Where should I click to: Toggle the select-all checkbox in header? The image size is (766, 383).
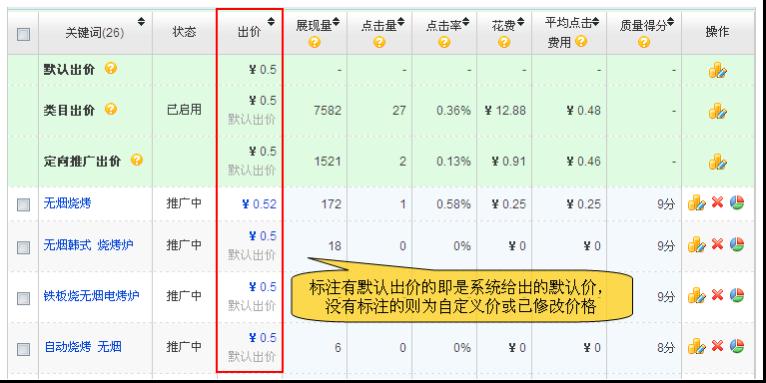point(23,34)
